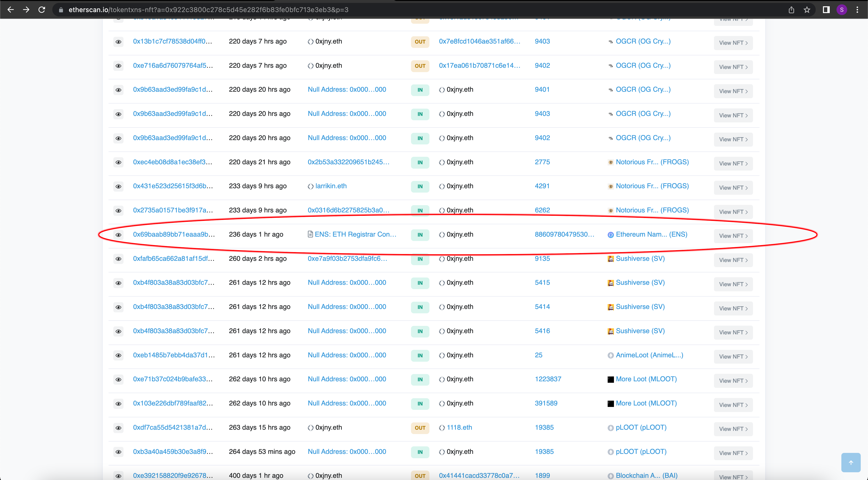Click the OUT badge in the 1118.eth row
Screen dimensions: 868x480
click(420, 428)
